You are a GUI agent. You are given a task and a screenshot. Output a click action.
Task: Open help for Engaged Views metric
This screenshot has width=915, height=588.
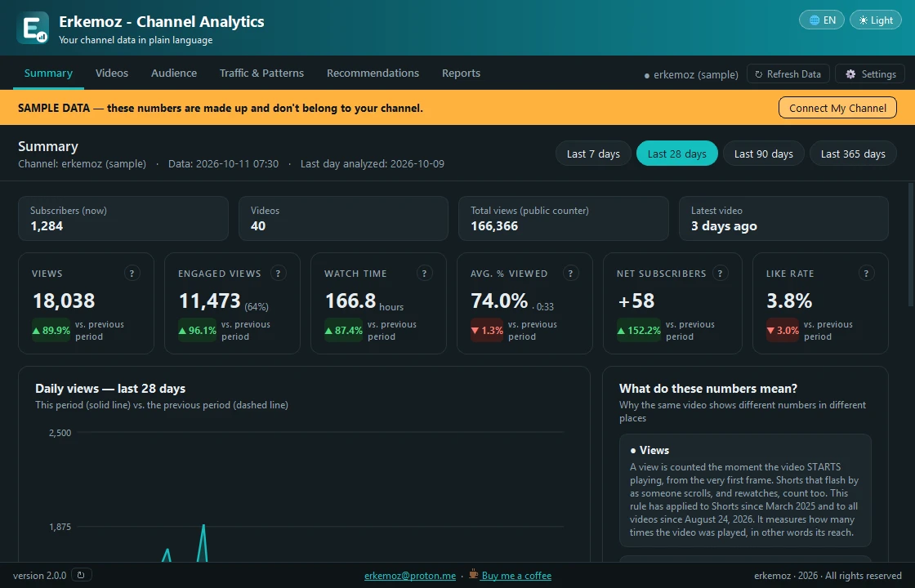point(279,273)
